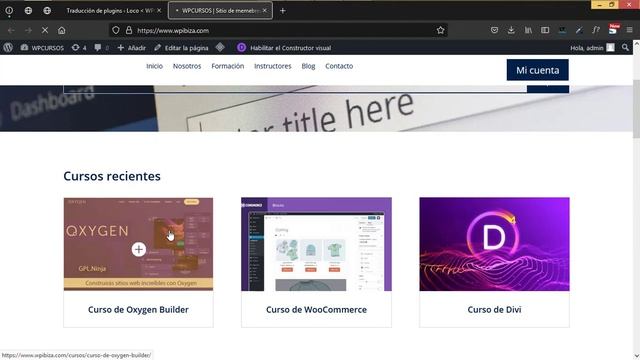Open the pending updates counter showing 4
This screenshot has width=640, height=360.
click(79, 48)
